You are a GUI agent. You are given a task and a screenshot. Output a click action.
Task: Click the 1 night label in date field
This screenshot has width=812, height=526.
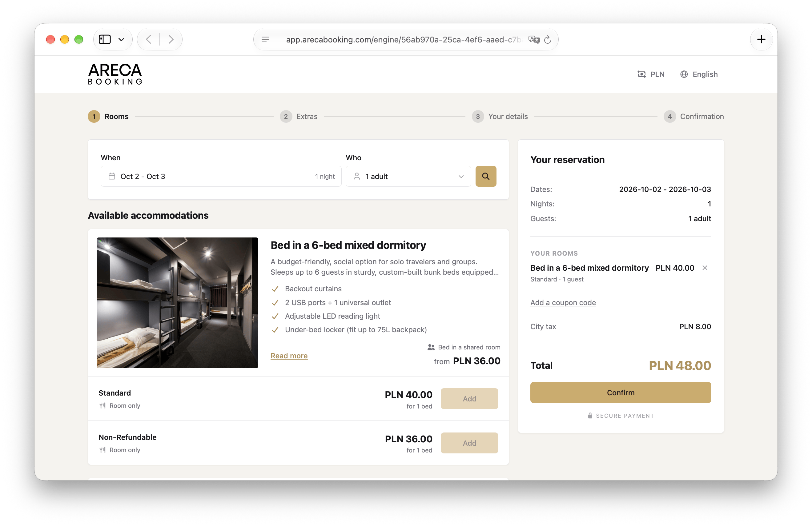(325, 176)
